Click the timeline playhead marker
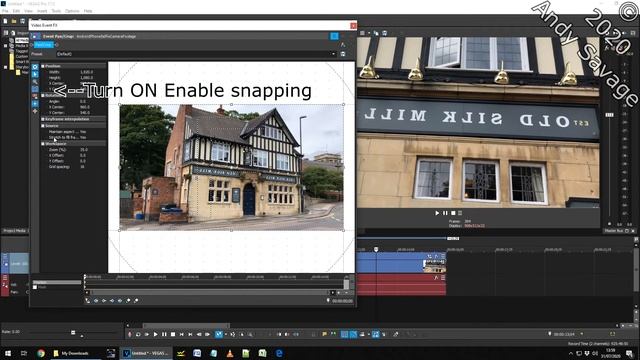 click(376, 249)
